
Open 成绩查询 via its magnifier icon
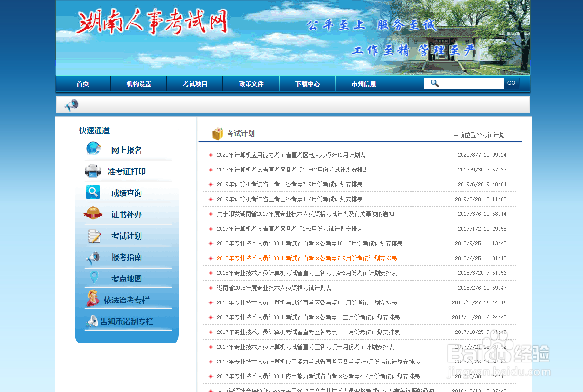93,192
